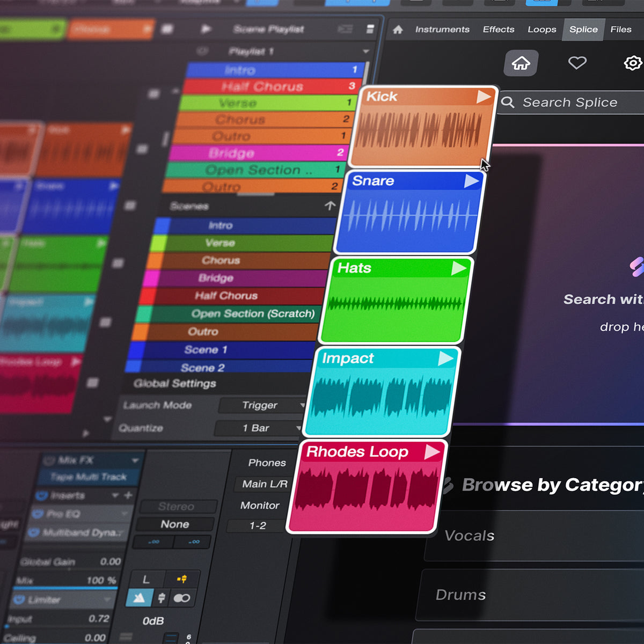644x644 pixels.
Task: Play the Kick clip preview arrow
Action: 484,97
